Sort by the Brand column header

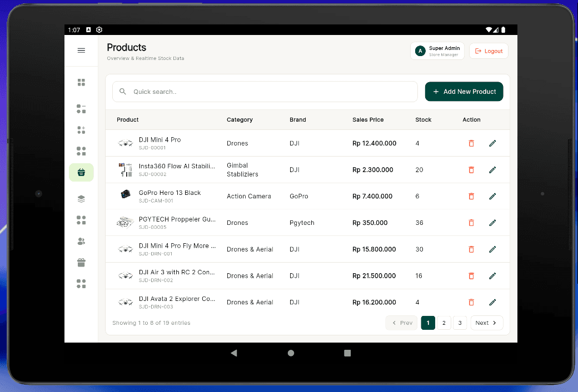[x=298, y=120]
